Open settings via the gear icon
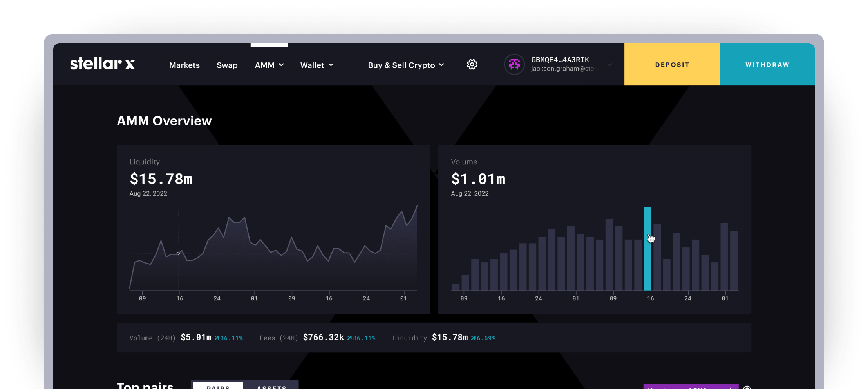 (472, 64)
